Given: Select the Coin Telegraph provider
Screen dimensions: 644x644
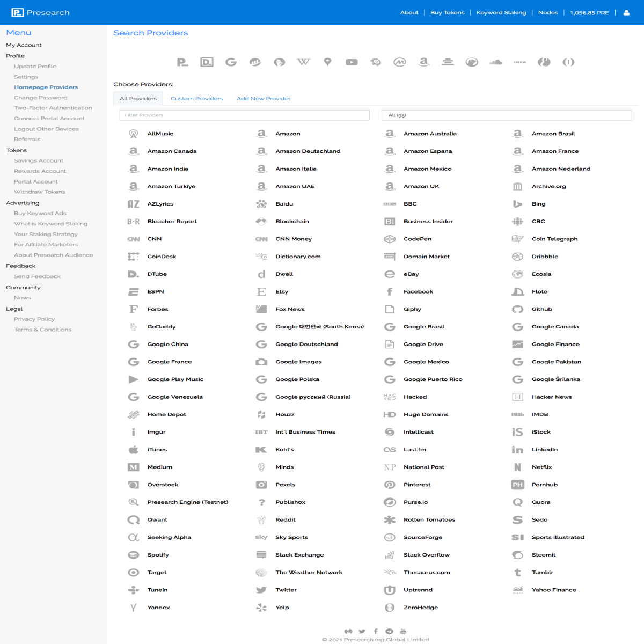Looking at the screenshot, I should 555,239.
